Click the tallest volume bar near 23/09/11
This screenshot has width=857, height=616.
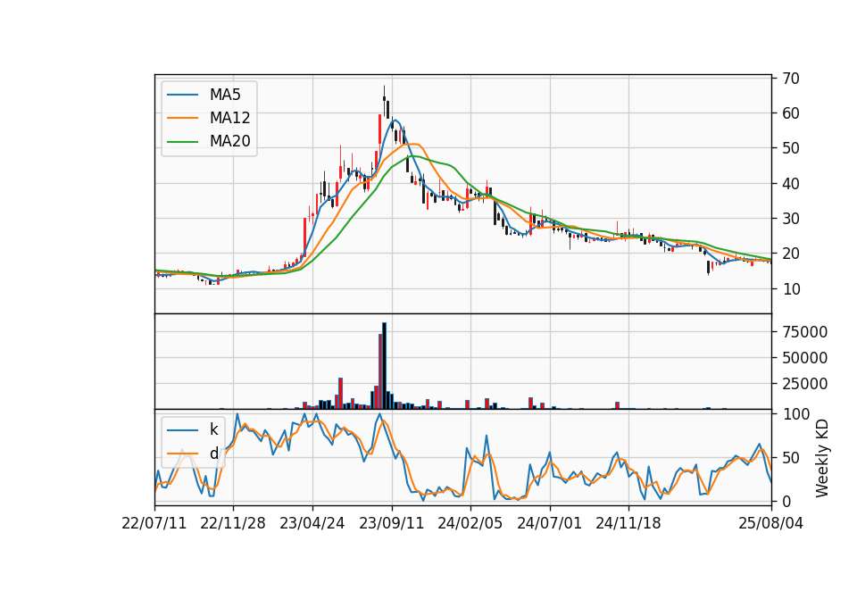(x=384, y=366)
